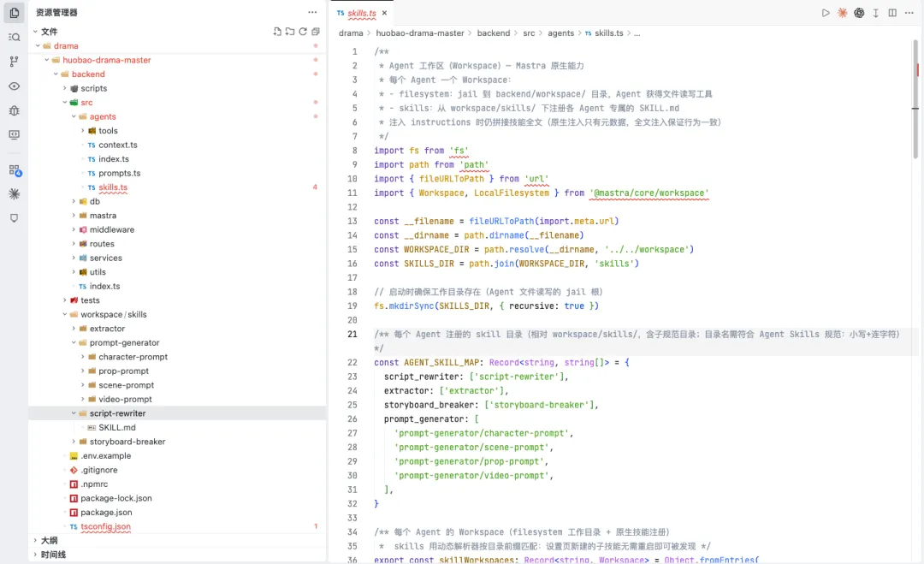The width and height of the screenshot is (924, 564).
Task: Click agents in the breadcrumb path
Action: point(560,33)
